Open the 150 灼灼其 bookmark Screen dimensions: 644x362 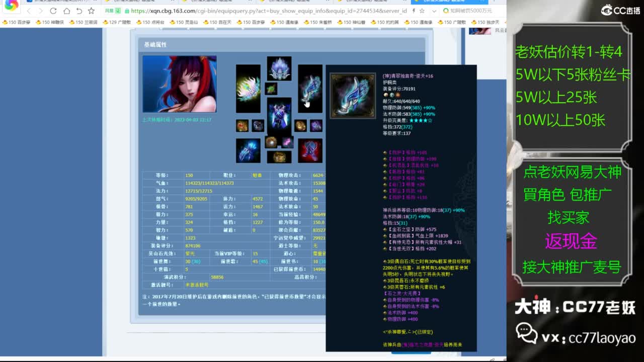pyautogui.click(x=385, y=22)
